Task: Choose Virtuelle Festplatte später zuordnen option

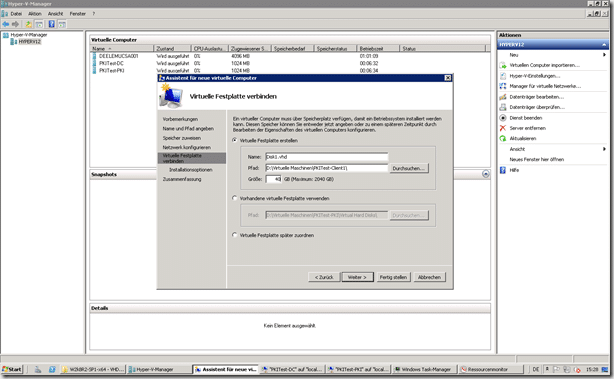Action: [x=235, y=235]
